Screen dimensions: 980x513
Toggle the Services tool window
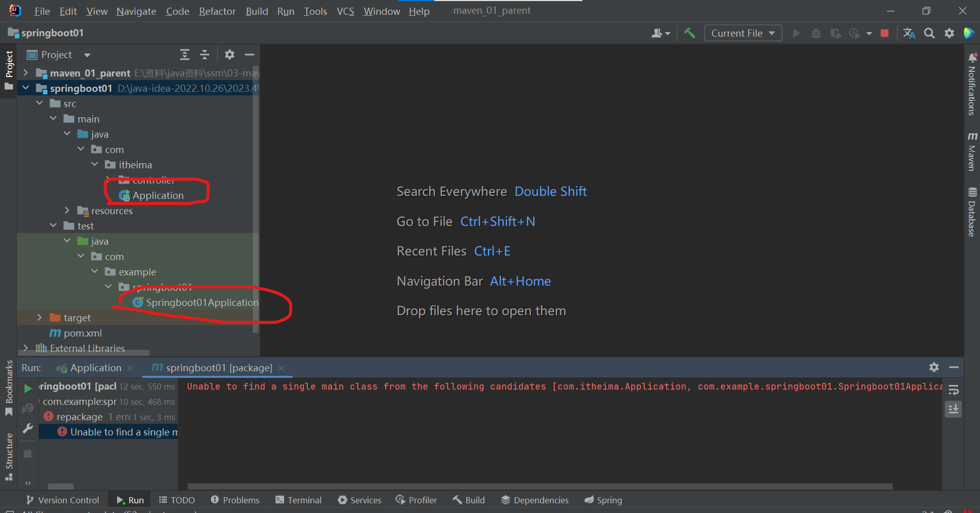point(359,500)
